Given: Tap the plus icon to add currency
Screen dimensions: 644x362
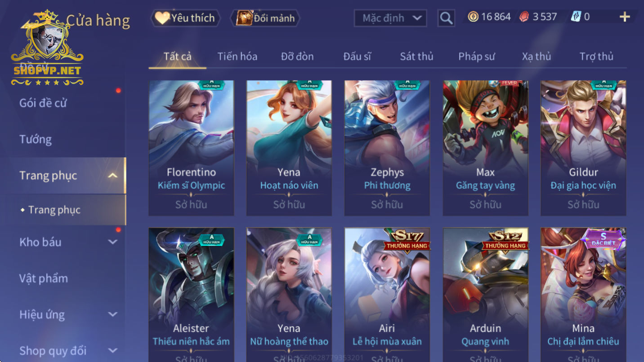Looking at the screenshot, I should (x=625, y=17).
